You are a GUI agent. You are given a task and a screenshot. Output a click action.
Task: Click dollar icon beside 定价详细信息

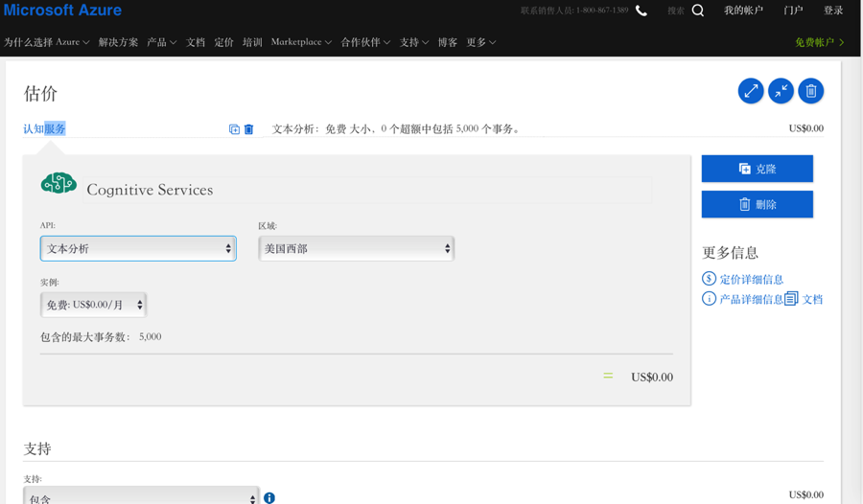(709, 279)
